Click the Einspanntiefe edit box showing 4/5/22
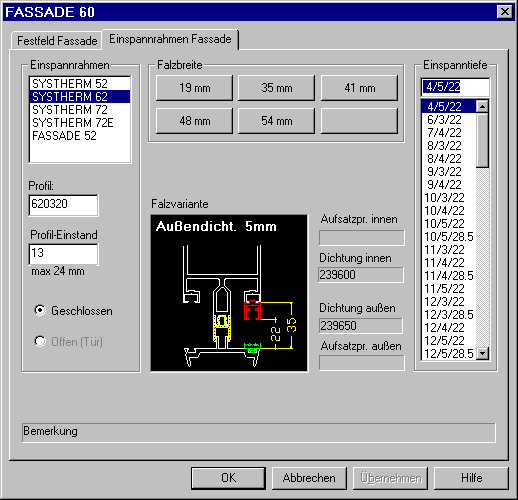 click(x=455, y=87)
